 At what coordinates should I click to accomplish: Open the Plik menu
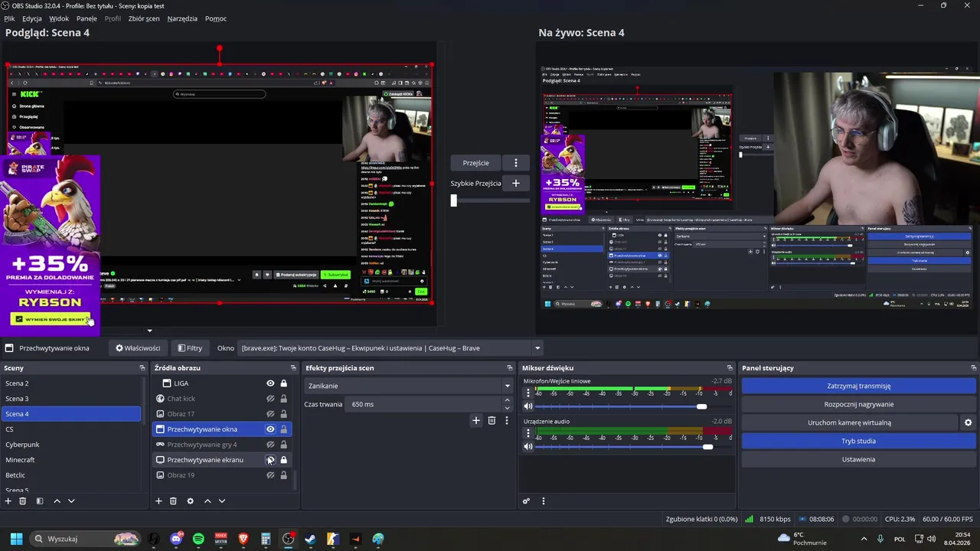pos(9,18)
